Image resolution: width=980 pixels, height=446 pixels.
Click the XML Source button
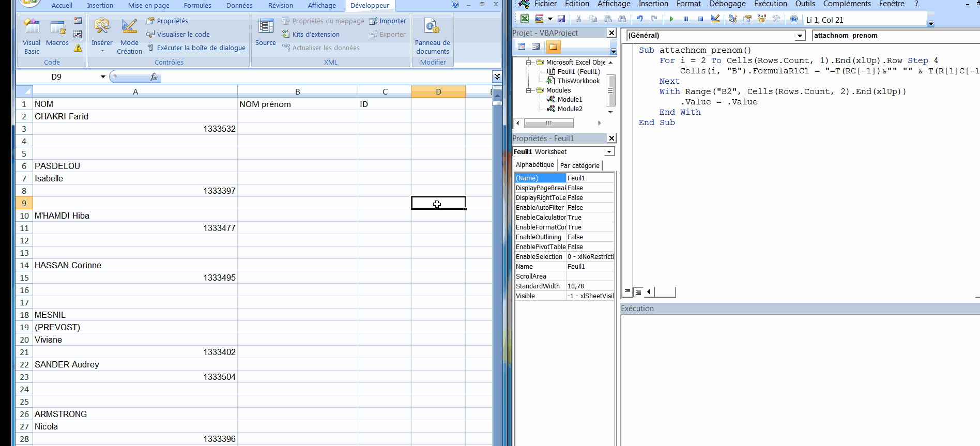266,32
